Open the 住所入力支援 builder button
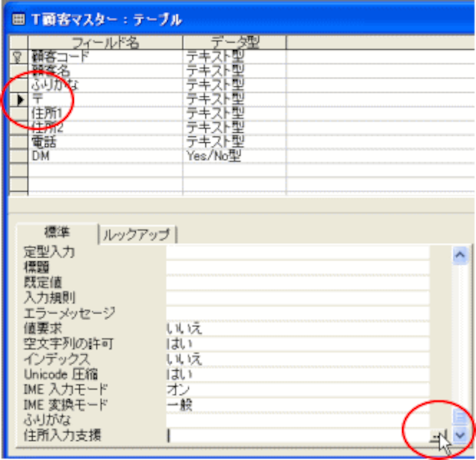The width and height of the screenshot is (476, 460). pyautogui.click(x=439, y=437)
